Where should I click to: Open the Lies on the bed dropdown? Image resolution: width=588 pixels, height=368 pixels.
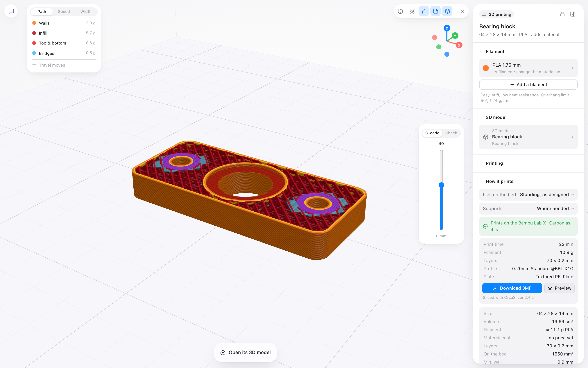point(528,195)
